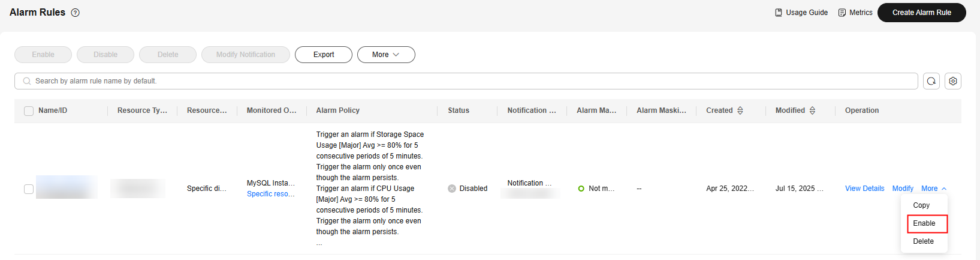The image size is (980, 260).
Task: Open table column settings gear
Action: tap(953, 81)
